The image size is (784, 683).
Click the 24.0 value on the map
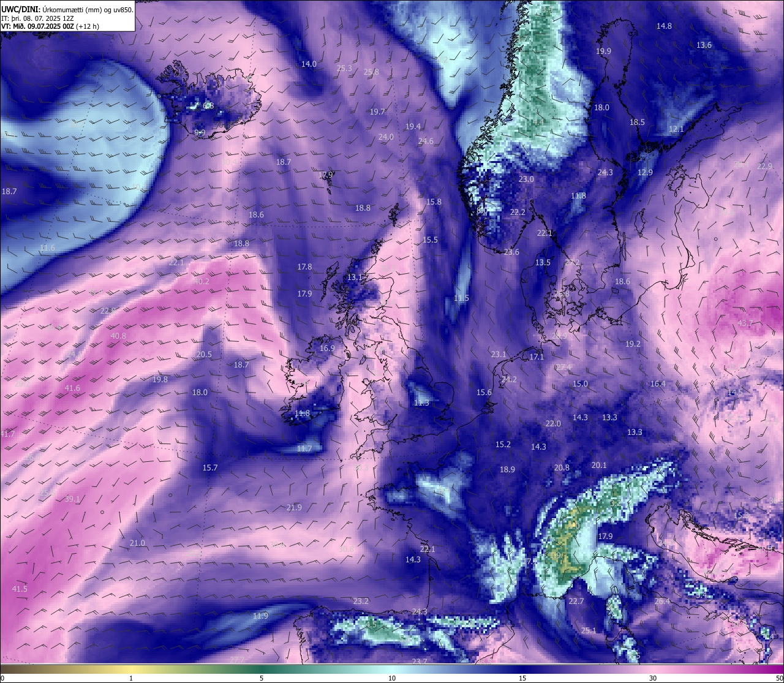[x=386, y=137]
